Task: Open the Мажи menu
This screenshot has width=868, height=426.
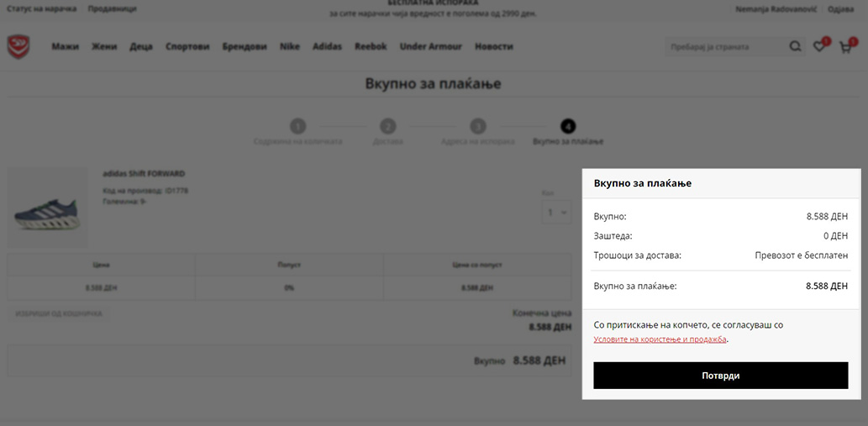Action: click(66, 46)
